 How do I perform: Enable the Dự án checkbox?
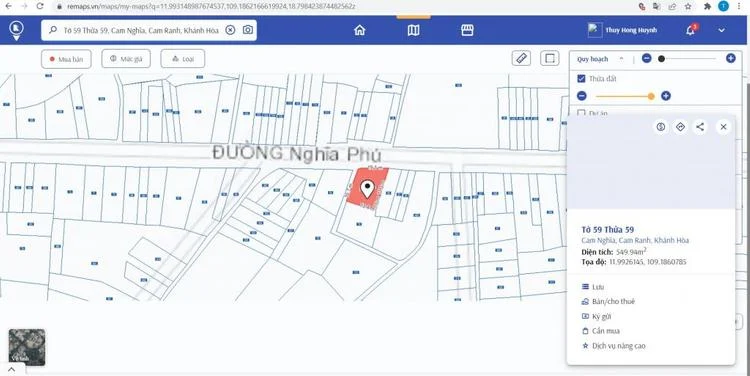pyautogui.click(x=581, y=113)
